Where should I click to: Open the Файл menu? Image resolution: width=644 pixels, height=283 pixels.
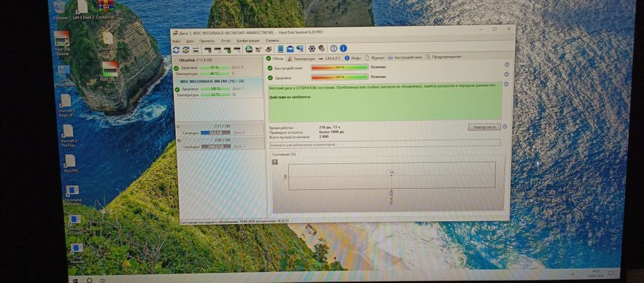(x=176, y=41)
